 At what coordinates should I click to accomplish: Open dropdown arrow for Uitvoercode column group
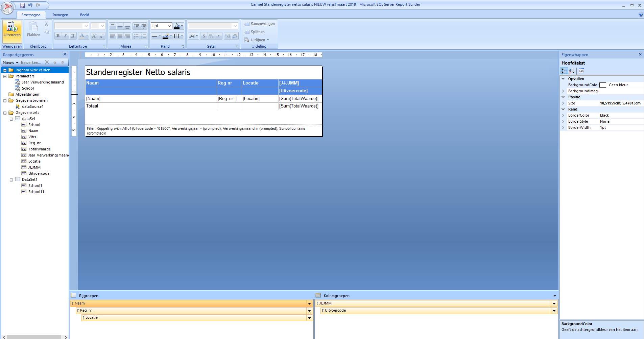tap(554, 311)
